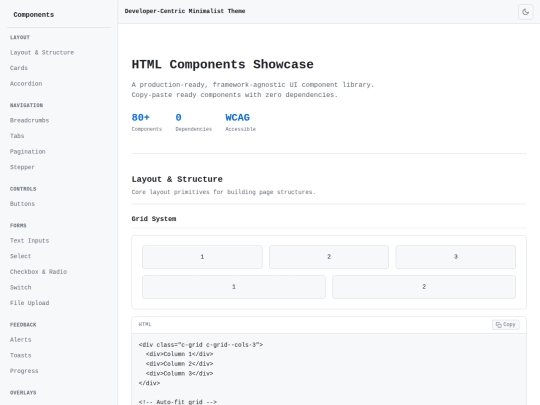The image size is (540, 405).
Task: Go to Switch section in sidebar
Action: point(20,287)
